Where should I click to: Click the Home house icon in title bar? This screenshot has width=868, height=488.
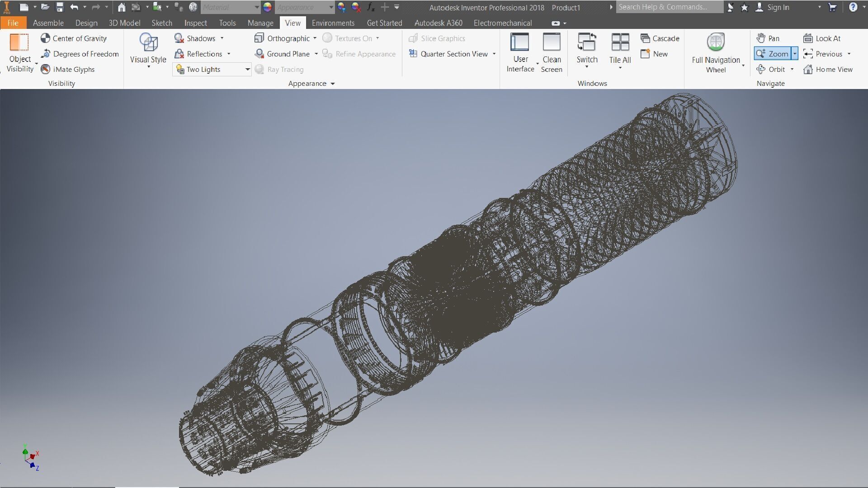(x=121, y=7)
